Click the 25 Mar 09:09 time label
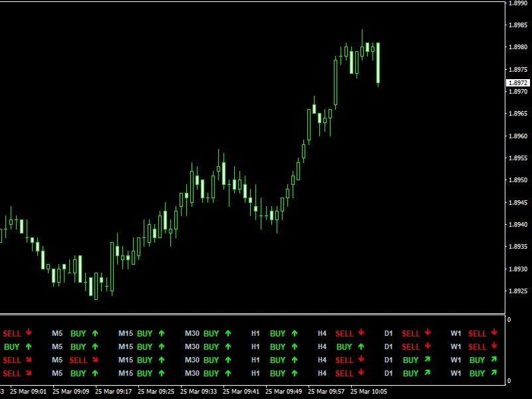This screenshot has width=532, height=399. click(71, 392)
